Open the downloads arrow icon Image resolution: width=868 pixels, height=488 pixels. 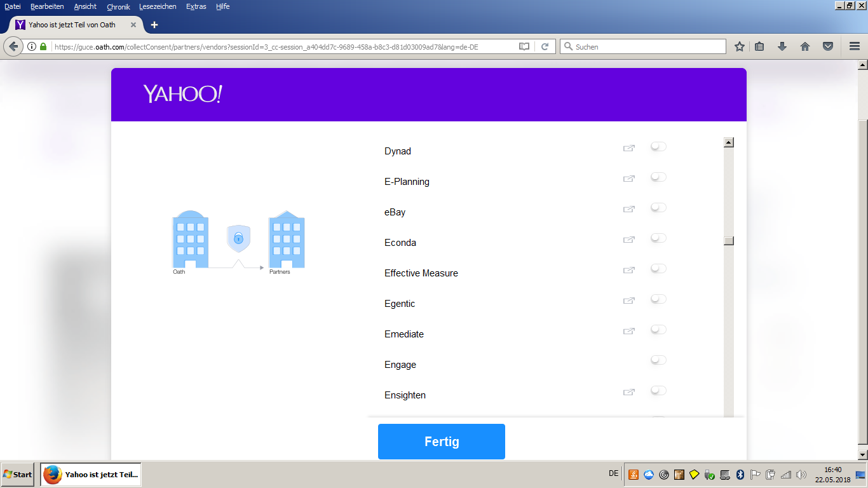(x=782, y=46)
